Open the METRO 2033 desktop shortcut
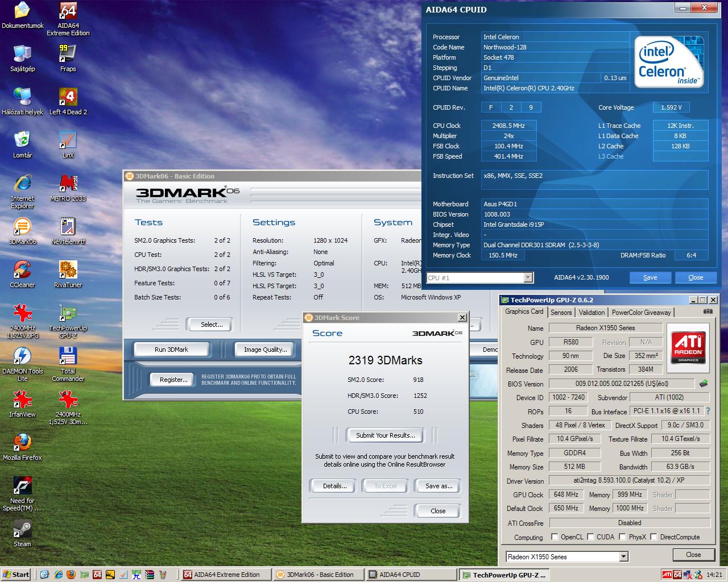This screenshot has height=582, width=728. point(68,188)
